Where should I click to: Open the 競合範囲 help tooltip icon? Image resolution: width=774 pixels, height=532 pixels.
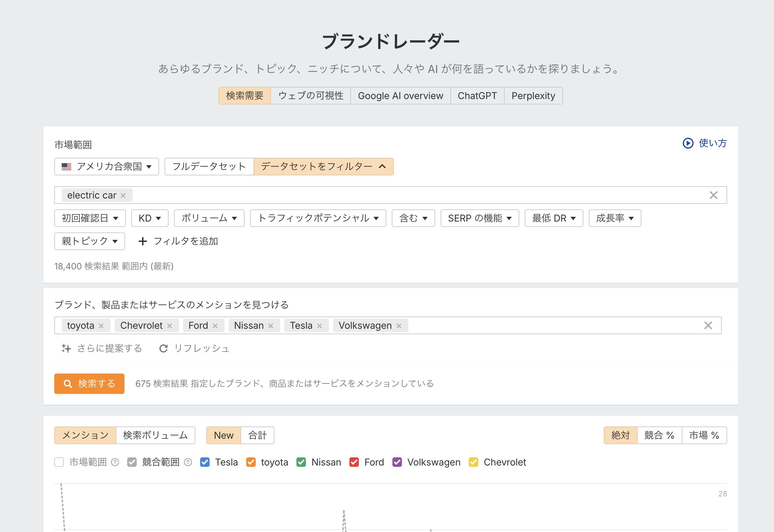pyautogui.click(x=188, y=462)
